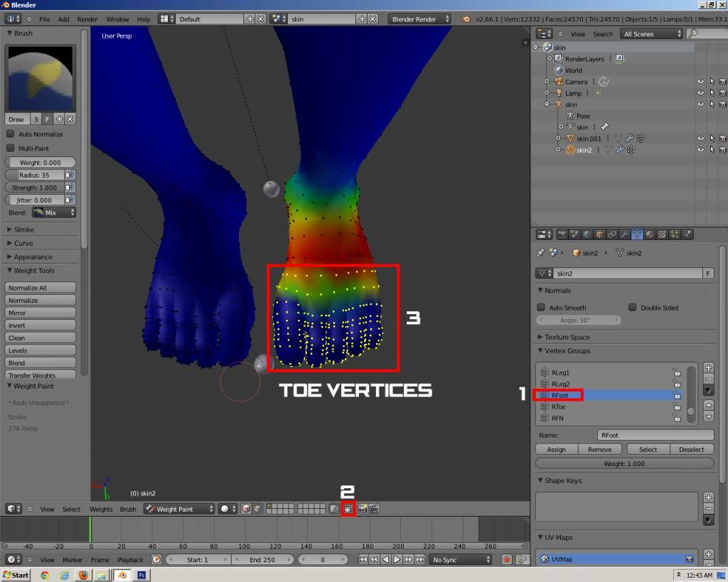Add a new vertex group with plus

coord(709,367)
